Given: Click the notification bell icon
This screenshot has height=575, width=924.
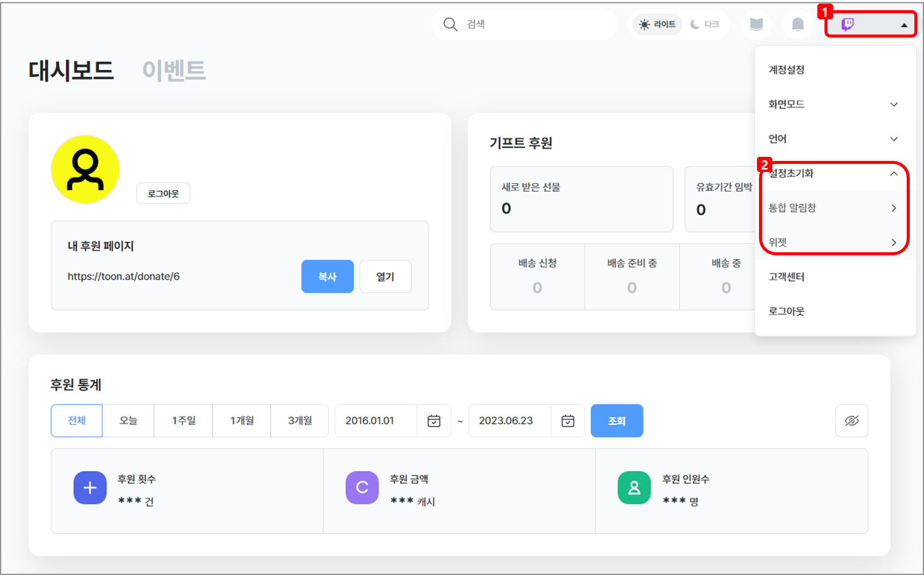Looking at the screenshot, I should [798, 24].
